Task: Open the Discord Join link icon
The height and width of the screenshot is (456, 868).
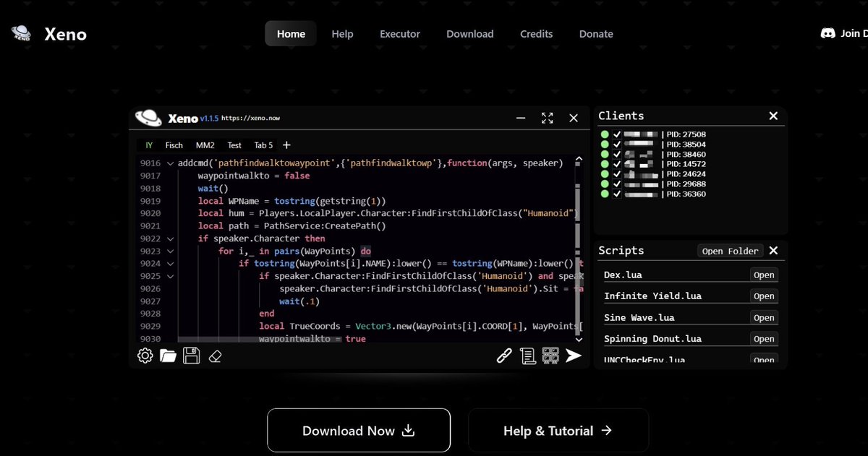Action: click(827, 33)
